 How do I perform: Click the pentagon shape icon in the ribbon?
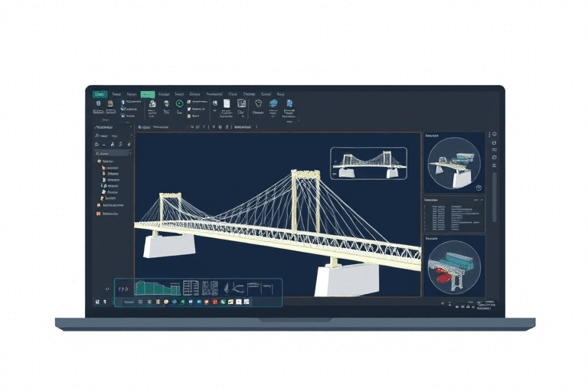[258, 103]
